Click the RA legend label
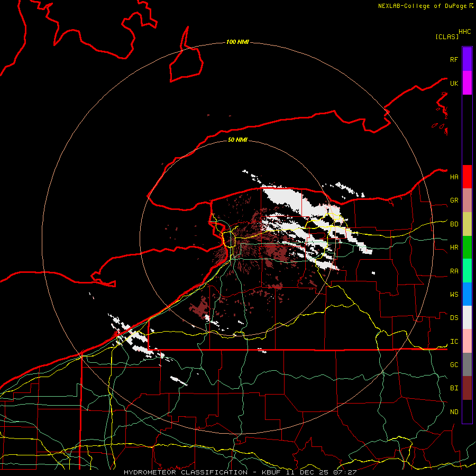Image resolution: width=476 pixels, height=476 pixels. pyautogui.click(x=454, y=271)
